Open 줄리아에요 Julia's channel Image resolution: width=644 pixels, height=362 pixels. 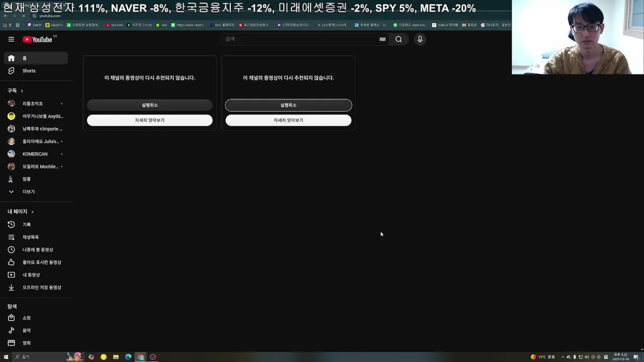point(36,141)
